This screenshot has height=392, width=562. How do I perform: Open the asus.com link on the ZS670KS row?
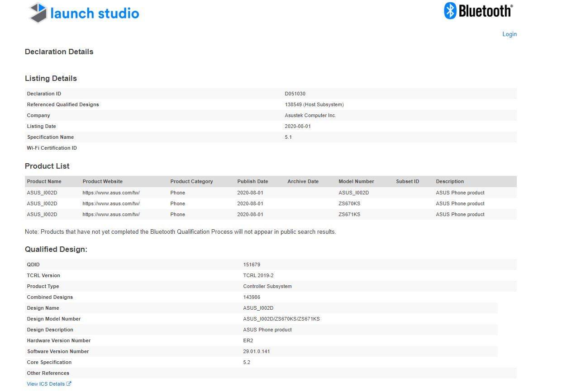pos(111,203)
